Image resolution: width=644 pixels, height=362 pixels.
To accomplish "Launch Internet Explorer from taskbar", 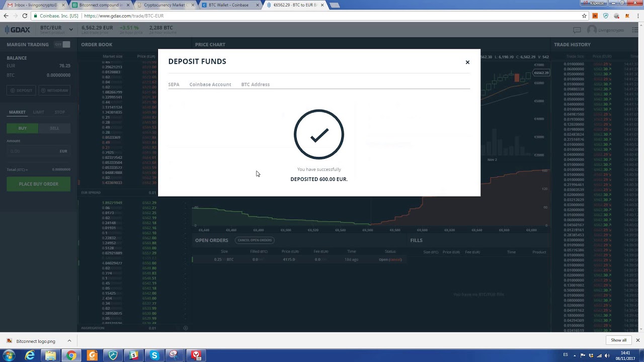I will coord(30,355).
